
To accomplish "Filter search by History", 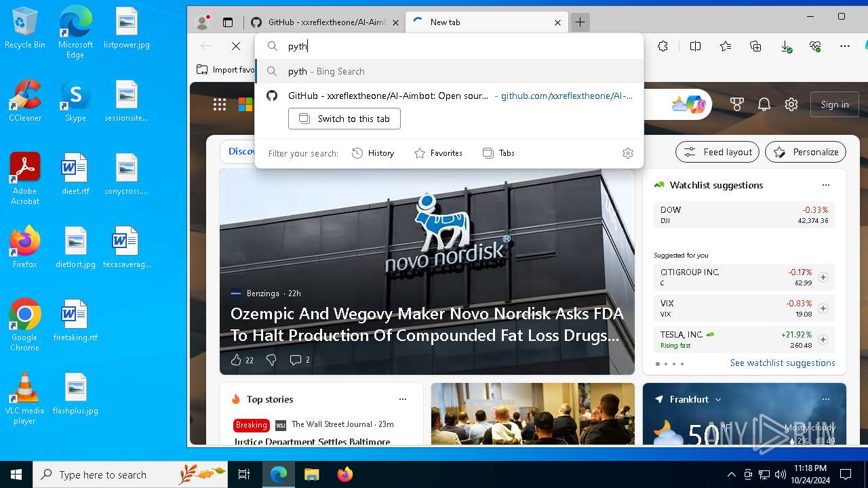I will coord(373,153).
